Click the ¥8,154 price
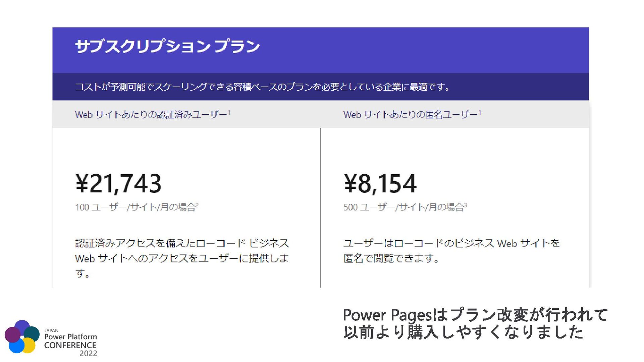The width and height of the screenshot is (644, 362). (380, 184)
